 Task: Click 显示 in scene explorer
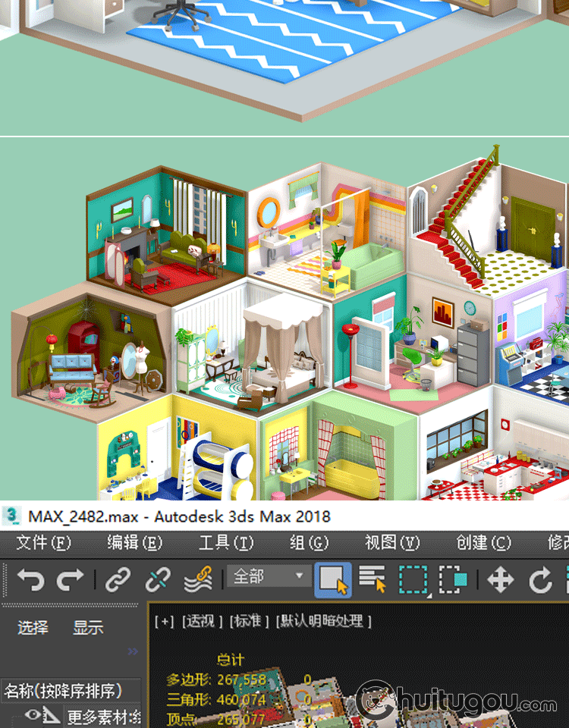pos(88,628)
